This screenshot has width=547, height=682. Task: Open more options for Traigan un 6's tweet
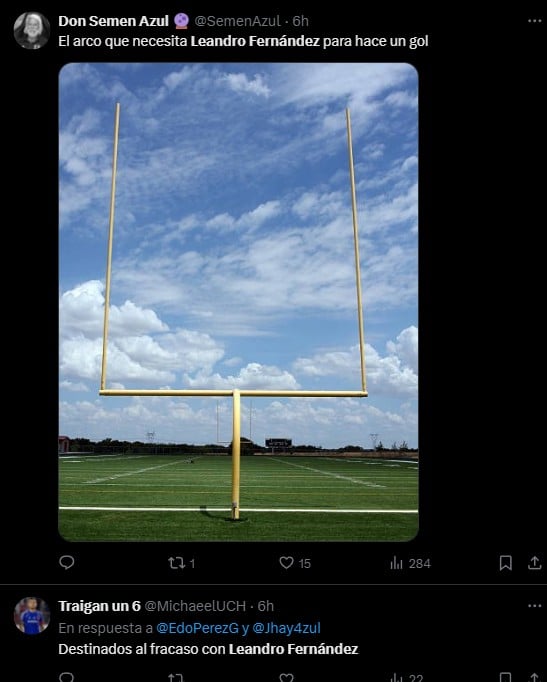[x=534, y=605]
